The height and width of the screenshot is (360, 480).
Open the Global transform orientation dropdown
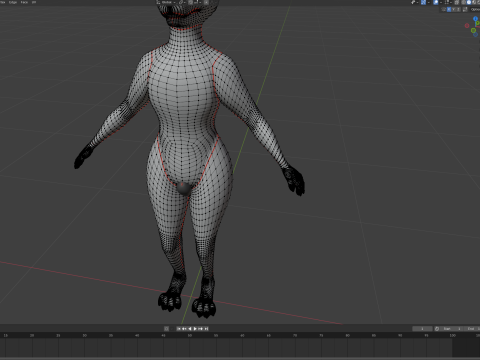point(166,2)
